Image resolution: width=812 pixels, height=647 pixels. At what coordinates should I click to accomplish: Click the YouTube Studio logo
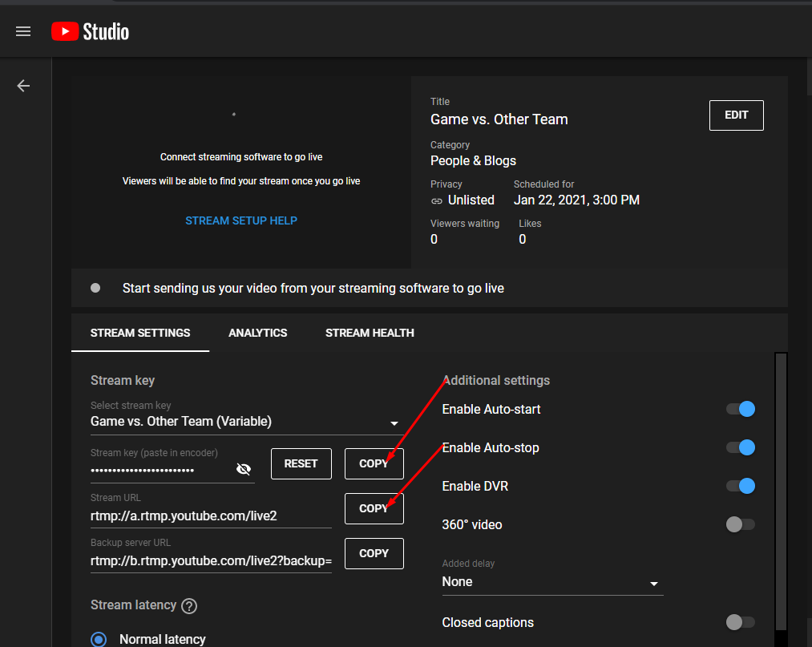[x=90, y=31]
